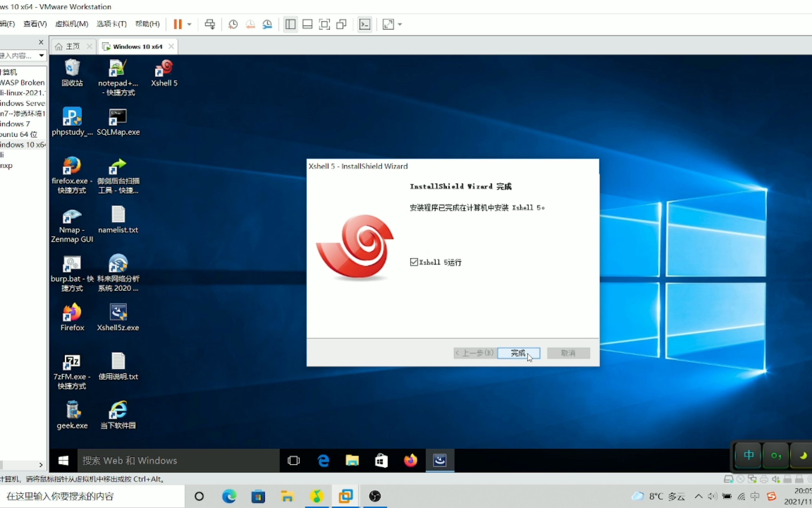This screenshot has height=508, width=812.
Task: Open the snapshot manager toolbar icon
Action: 267,24
